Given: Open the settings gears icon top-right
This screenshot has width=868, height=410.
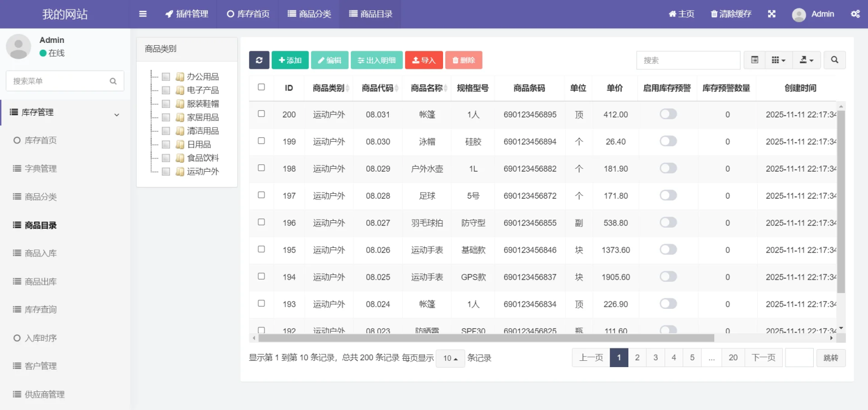Looking at the screenshot, I should (x=855, y=14).
